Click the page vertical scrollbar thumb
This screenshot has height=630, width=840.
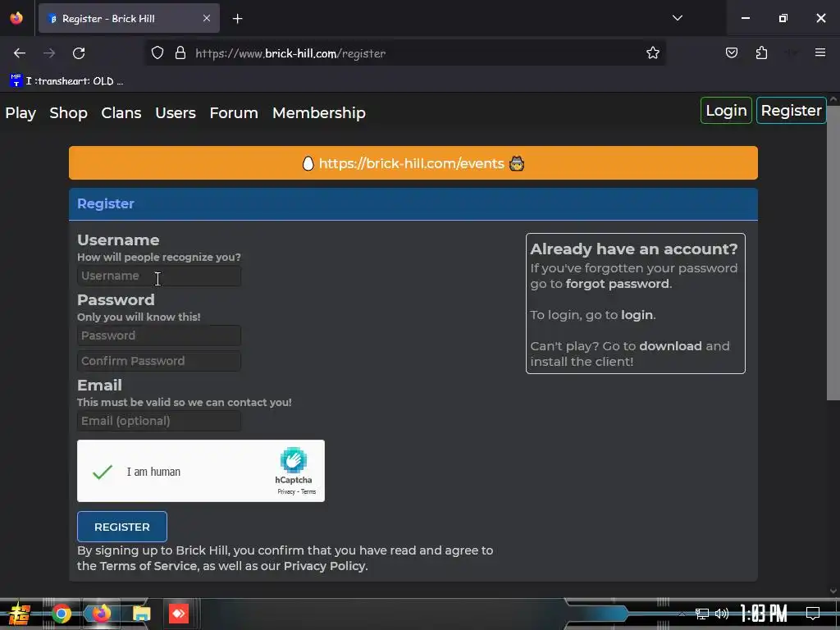coord(833,252)
